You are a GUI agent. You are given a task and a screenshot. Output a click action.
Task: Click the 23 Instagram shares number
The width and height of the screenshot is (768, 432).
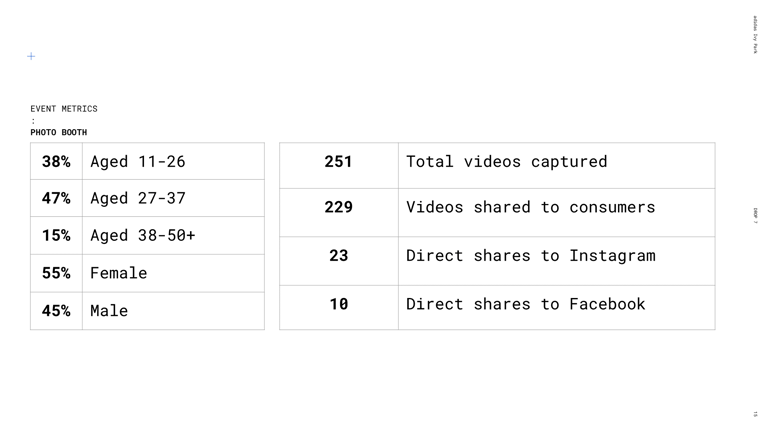(338, 255)
